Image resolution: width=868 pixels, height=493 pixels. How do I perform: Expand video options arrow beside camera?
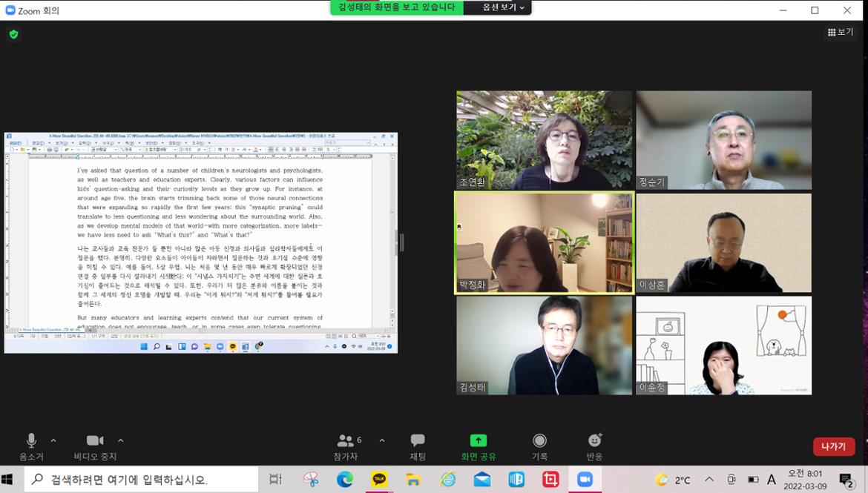tap(120, 440)
